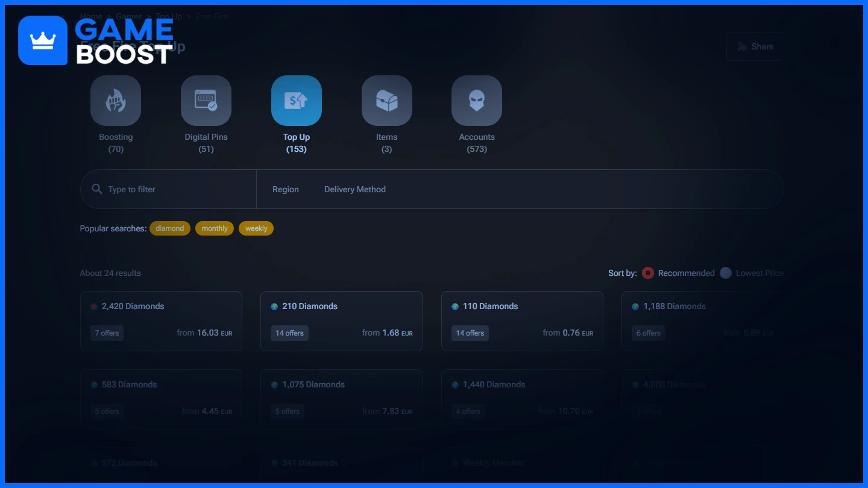Open the 110 Diamonds listing
868x488 pixels.
click(x=522, y=321)
